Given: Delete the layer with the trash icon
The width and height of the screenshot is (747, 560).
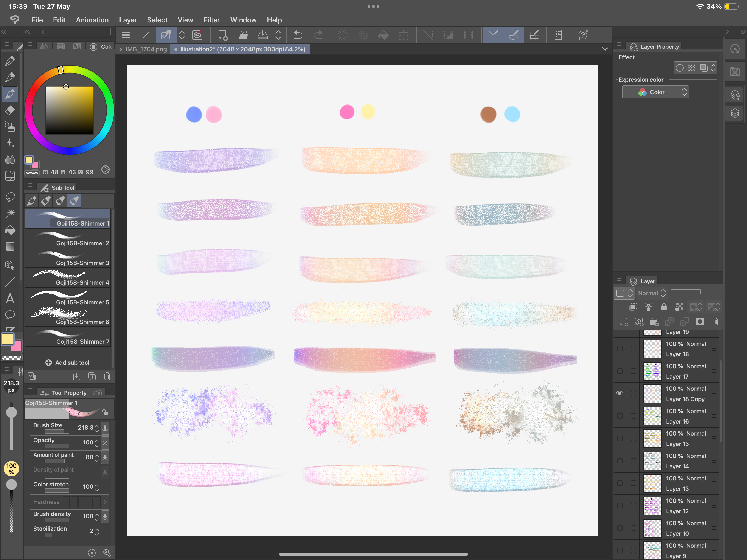Looking at the screenshot, I should point(715,322).
